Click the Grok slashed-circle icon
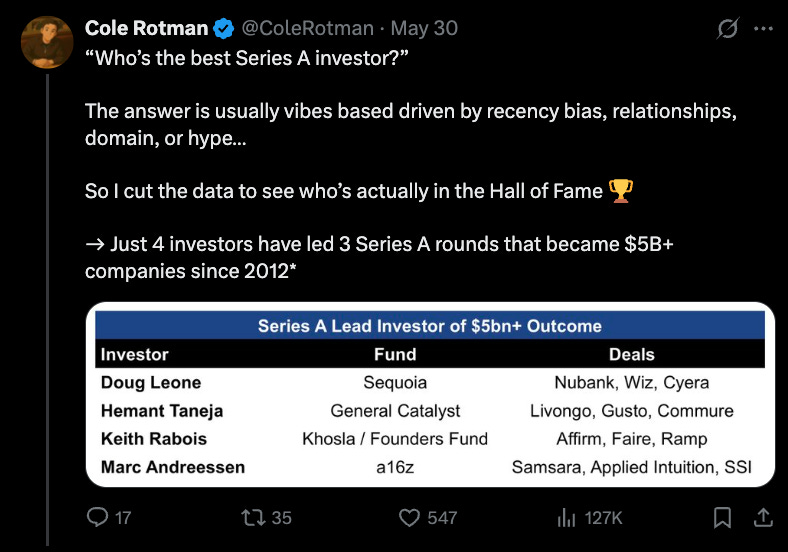The image size is (788, 552). (728, 29)
